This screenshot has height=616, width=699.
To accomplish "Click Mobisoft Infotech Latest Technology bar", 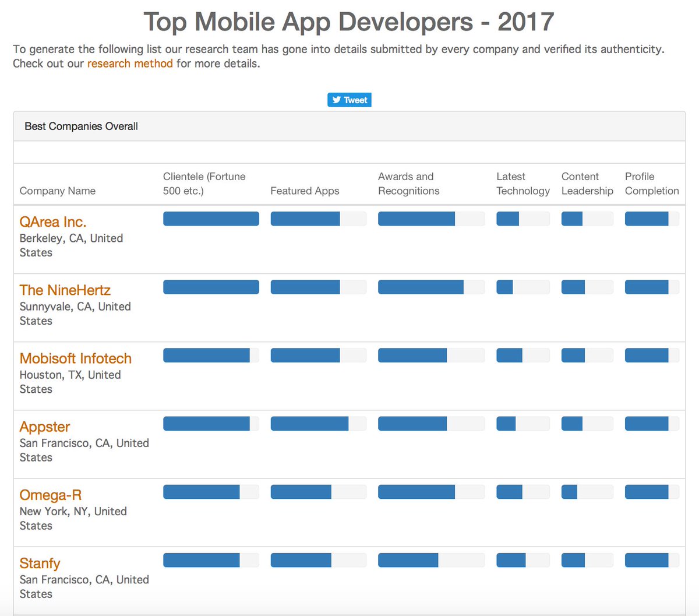I will 523,355.
